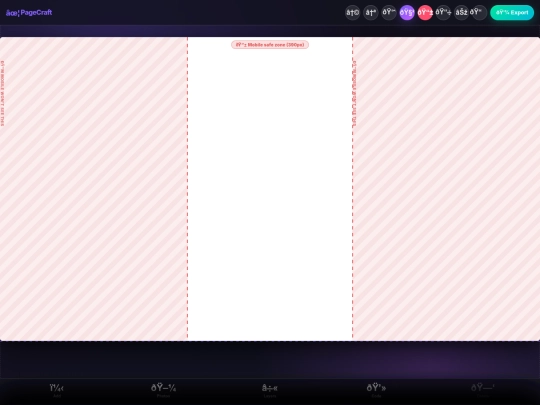540x405 pixels.
Task: Click the Redo round button beside Undo
Action: click(371, 13)
